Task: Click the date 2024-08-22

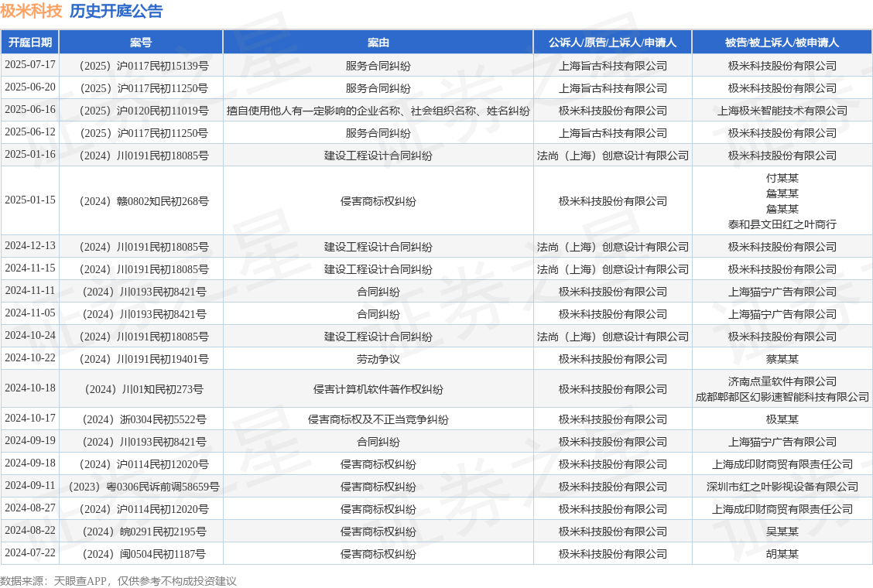Action: pyautogui.click(x=30, y=531)
